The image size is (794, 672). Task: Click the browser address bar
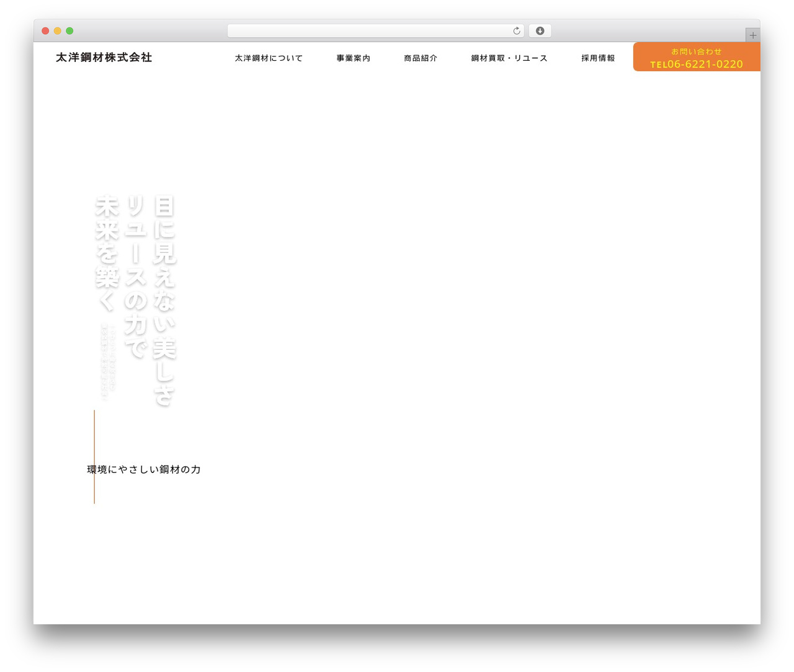375,31
